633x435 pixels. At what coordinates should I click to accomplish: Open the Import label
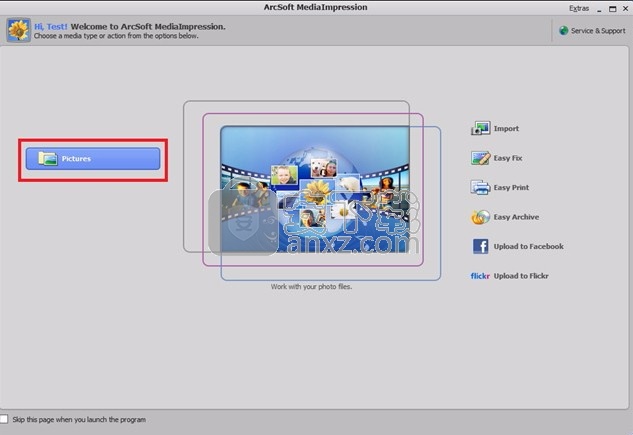click(x=506, y=128)
